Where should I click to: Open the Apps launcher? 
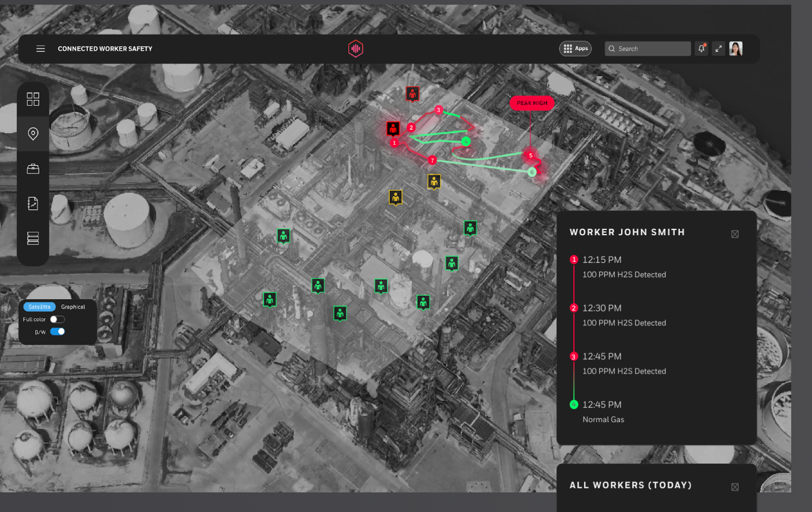576,48
